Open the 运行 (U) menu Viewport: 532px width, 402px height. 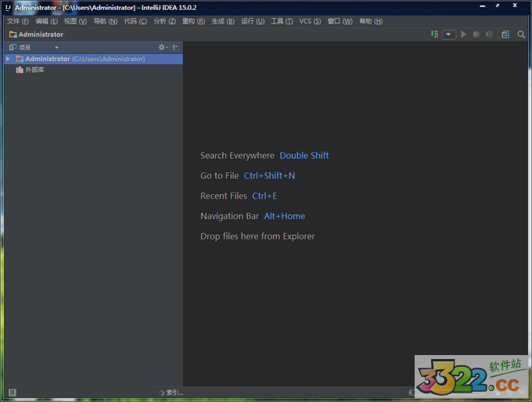253,21
